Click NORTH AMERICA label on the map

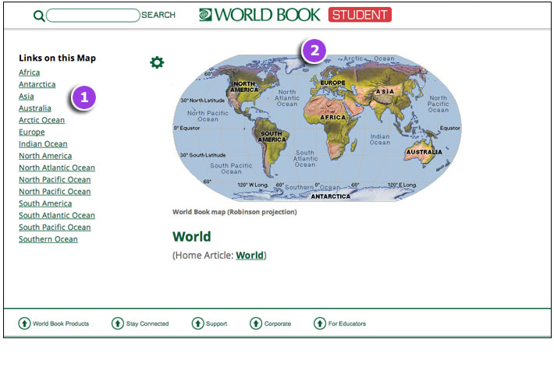[x=244, y=87]
